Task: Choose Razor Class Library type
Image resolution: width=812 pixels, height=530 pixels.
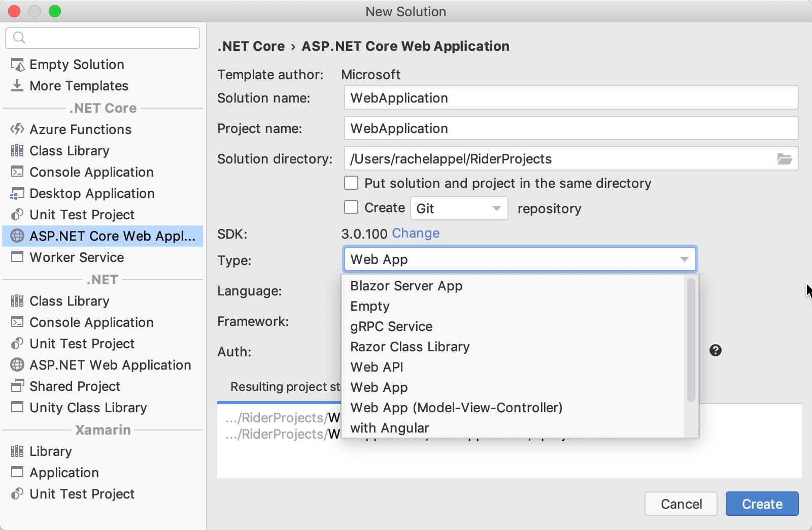Action: click(513, 347)
